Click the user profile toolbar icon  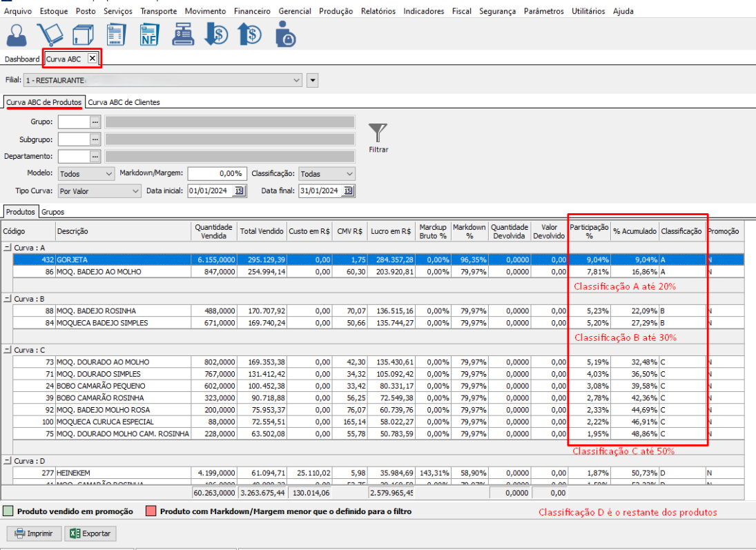[17, 35]
